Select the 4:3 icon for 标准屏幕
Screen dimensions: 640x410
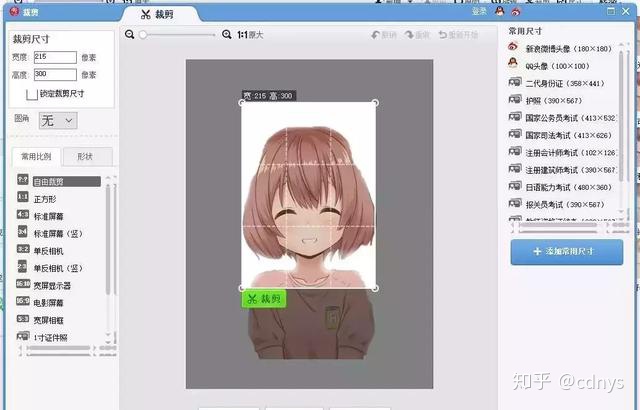23,215
